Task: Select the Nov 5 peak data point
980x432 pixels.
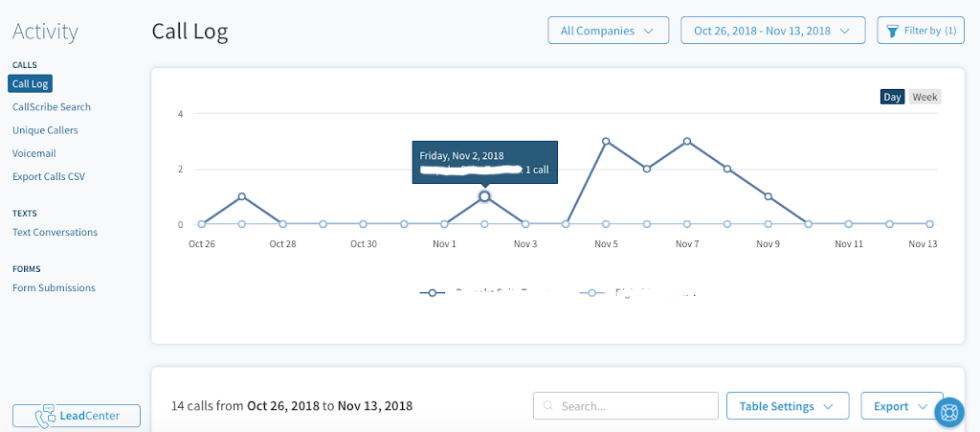Action: tap(606, 142)
